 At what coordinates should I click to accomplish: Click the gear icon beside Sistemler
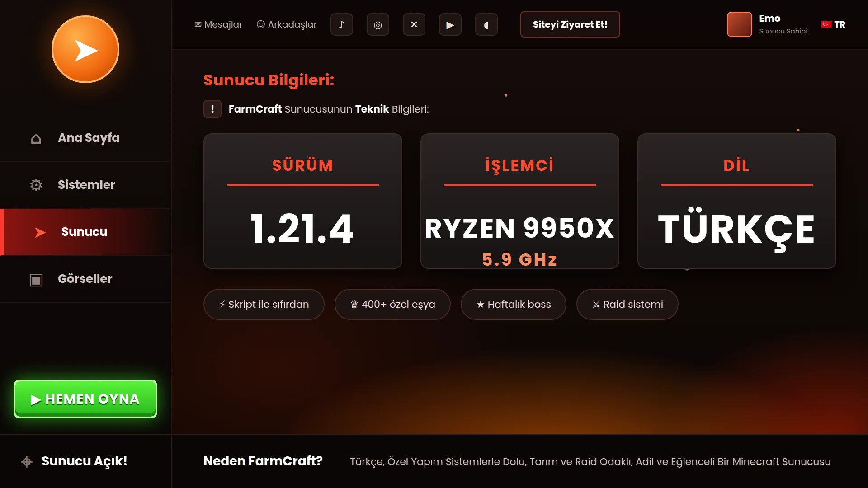(x=36, y=185)
